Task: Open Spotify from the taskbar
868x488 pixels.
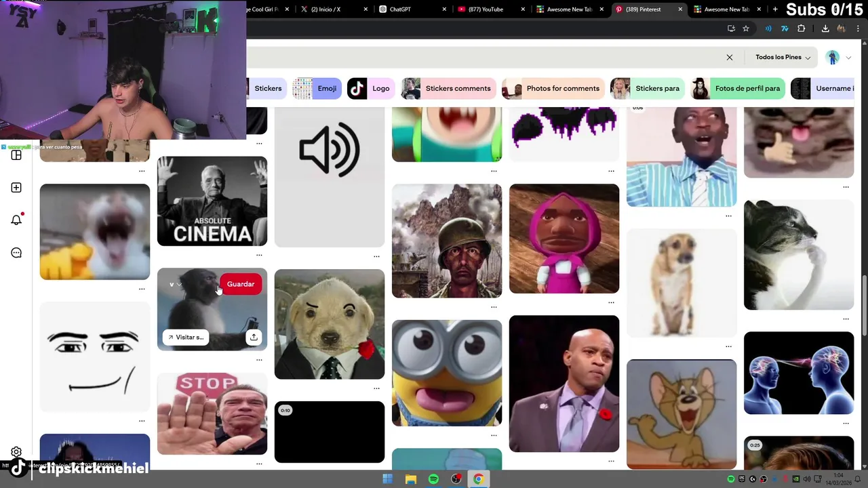Action: pyautogui.click(x=433, y=479)
